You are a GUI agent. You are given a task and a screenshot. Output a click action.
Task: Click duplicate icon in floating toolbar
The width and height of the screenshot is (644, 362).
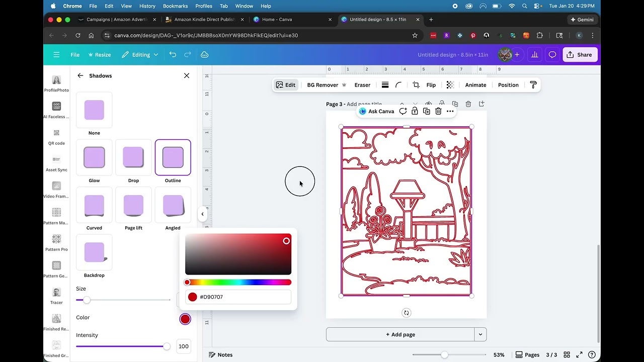point(427,111)
